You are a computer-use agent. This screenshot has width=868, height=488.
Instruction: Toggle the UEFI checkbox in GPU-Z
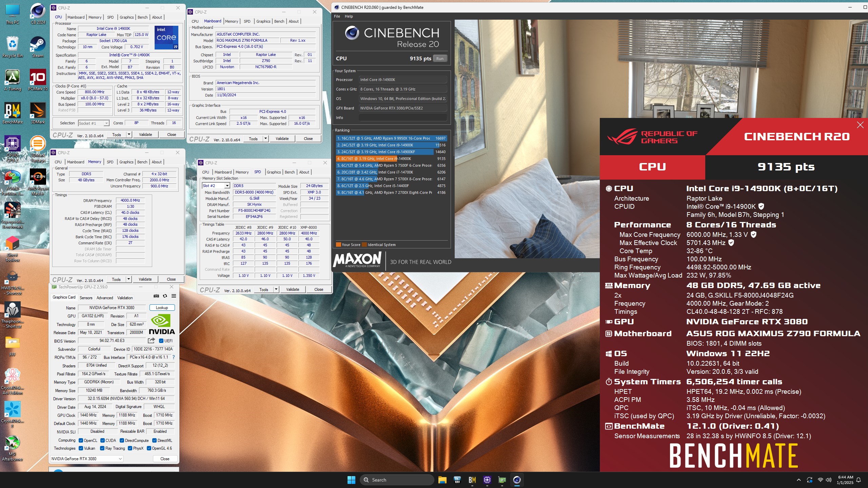point(161,341)
